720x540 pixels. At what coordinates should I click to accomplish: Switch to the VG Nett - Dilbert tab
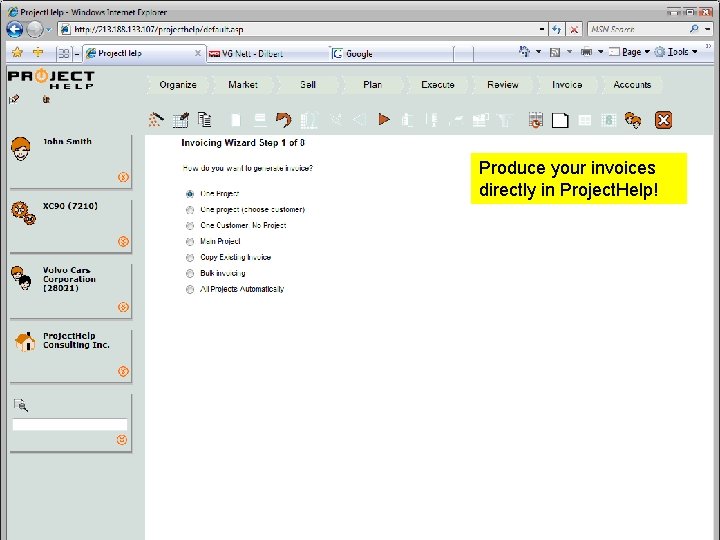267,54
